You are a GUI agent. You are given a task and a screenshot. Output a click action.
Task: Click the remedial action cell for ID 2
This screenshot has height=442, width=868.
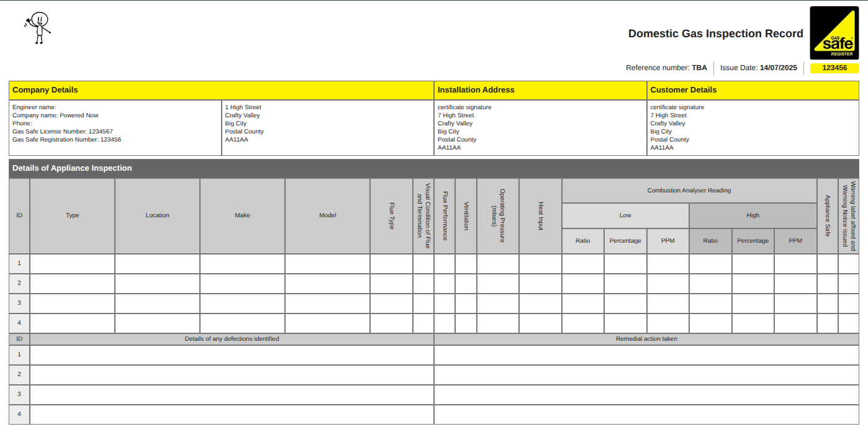tap(647, 375)
